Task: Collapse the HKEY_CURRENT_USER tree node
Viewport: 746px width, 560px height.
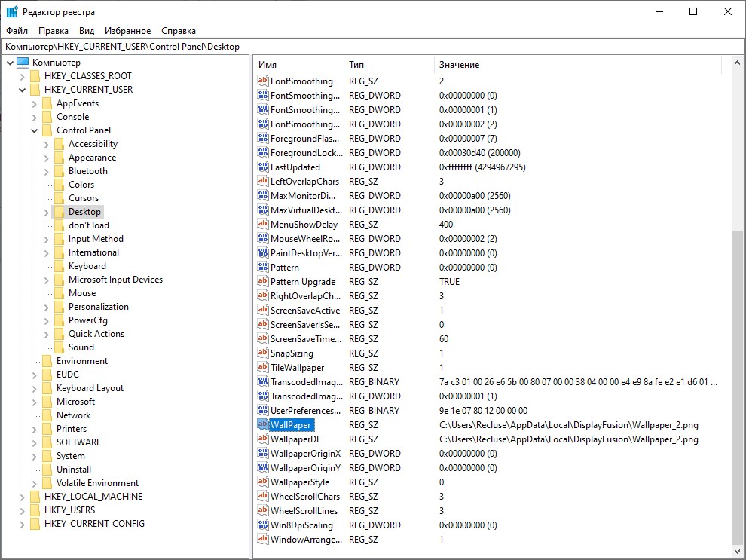Action: [x=23, y=90]
